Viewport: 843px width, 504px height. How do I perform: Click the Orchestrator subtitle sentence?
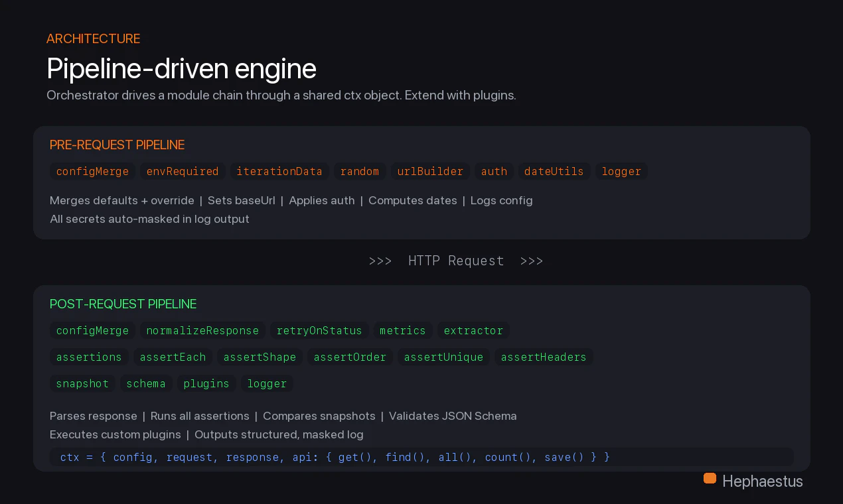point(281,95)
